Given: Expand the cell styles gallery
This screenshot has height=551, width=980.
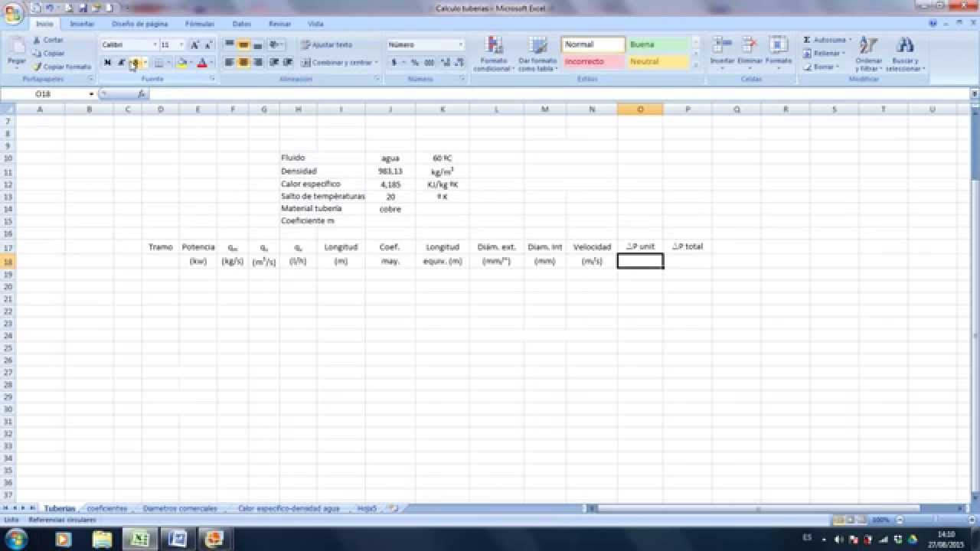Looking at the screenshot, I should coord(696,67).
